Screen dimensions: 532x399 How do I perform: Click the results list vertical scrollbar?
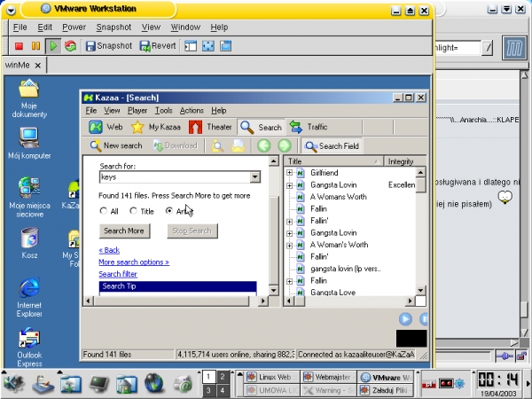[x=420, y=231]
